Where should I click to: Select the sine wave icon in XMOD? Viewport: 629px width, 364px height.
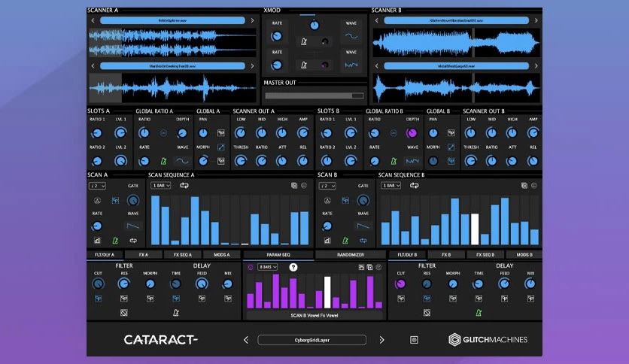(x=351, y=36)
